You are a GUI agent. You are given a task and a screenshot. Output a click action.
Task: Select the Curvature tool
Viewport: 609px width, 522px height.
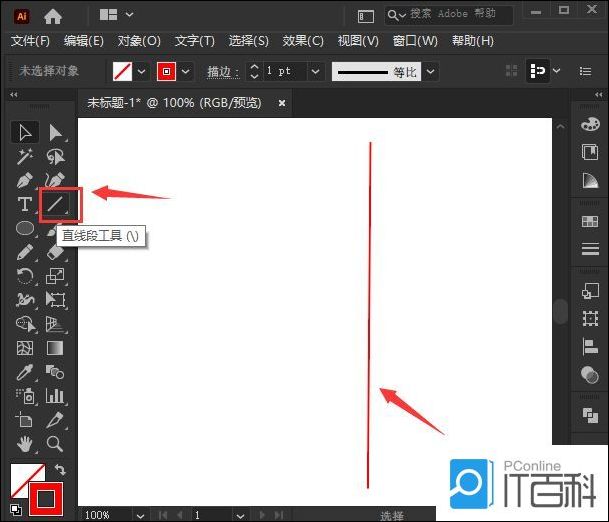55,181
